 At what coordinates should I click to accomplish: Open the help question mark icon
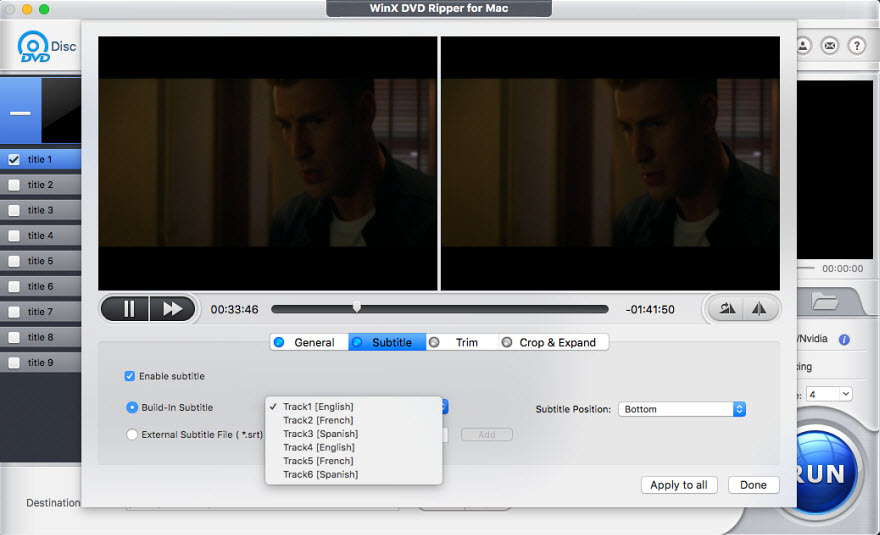point(857,46)
